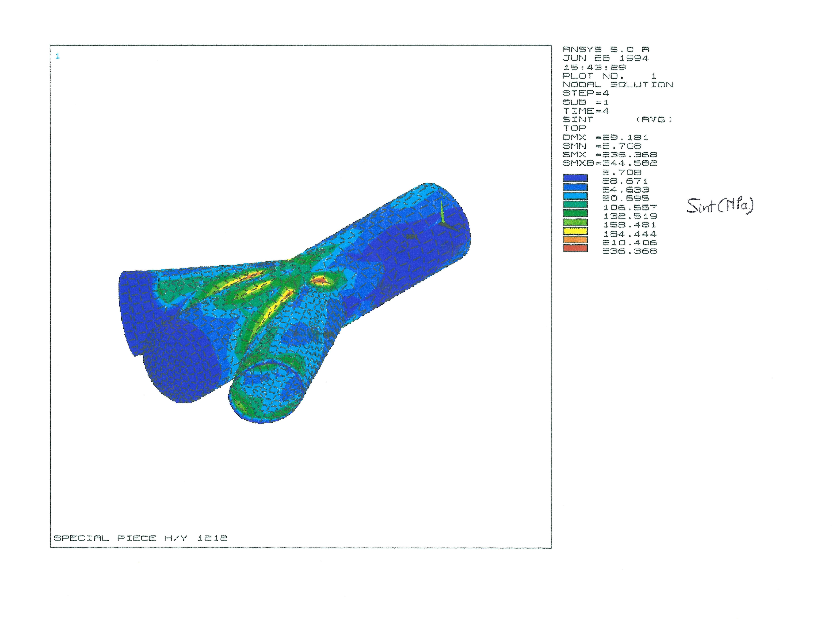Click the NODAL SOLUTION label

tap(618, 85)
